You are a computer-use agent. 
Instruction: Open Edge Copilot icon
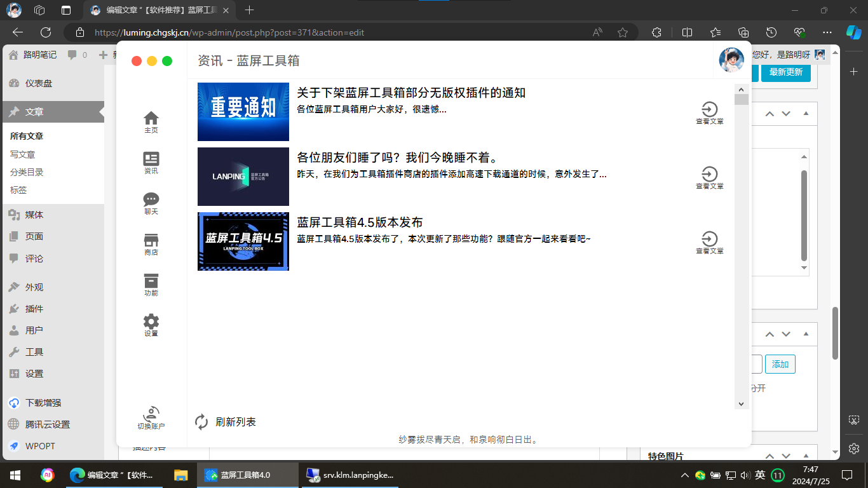[x=854, y=32]
